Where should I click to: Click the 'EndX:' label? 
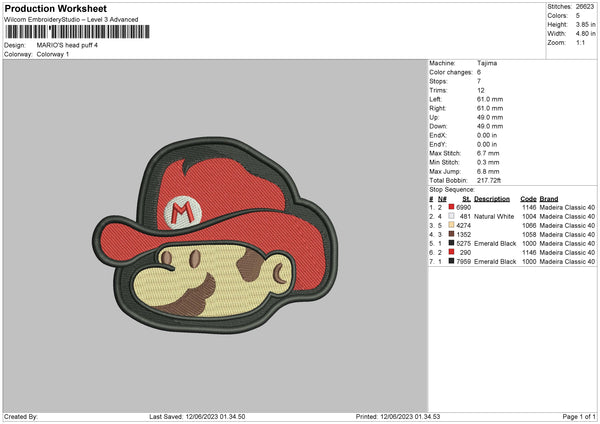click(x=438, y=135)
